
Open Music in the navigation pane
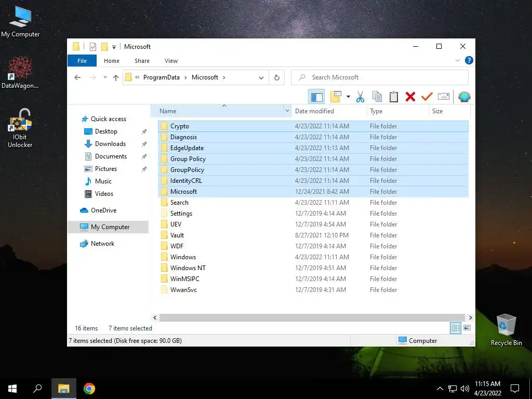[103, 181]
